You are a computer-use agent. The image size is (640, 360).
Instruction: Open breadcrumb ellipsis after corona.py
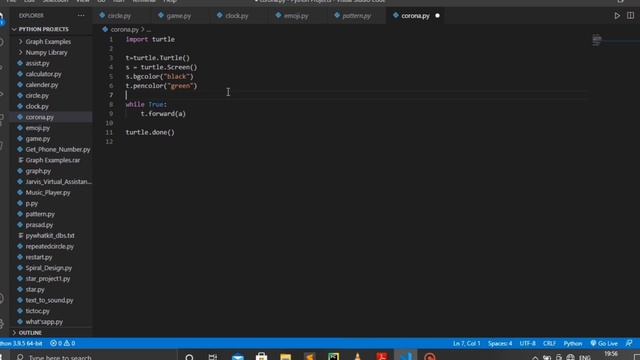click(x=149, y=29)
